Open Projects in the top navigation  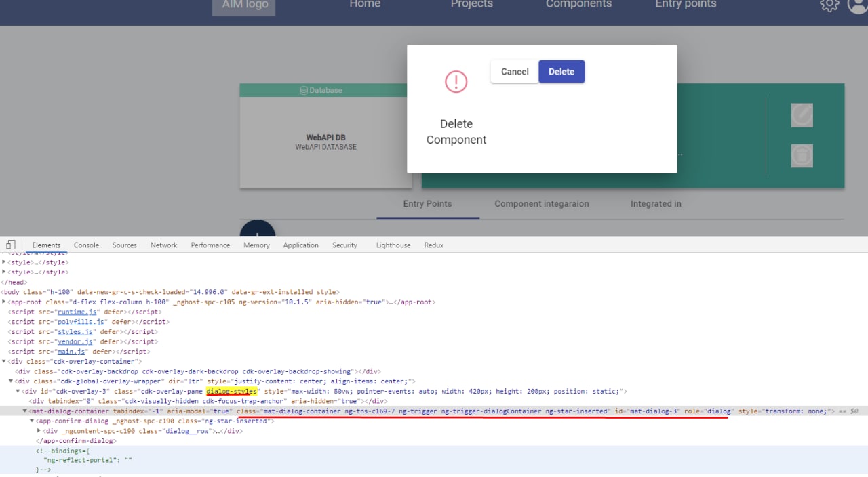point(472,5)
